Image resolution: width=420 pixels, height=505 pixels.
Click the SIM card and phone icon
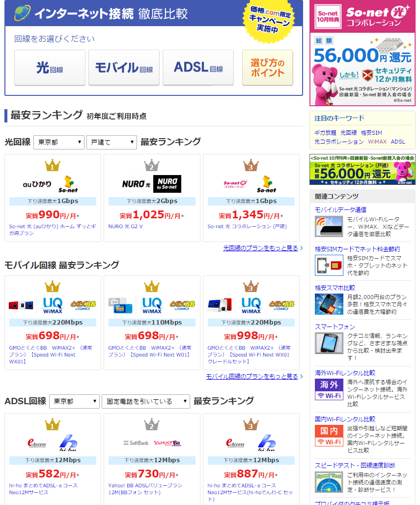click(x=329, y=266)
